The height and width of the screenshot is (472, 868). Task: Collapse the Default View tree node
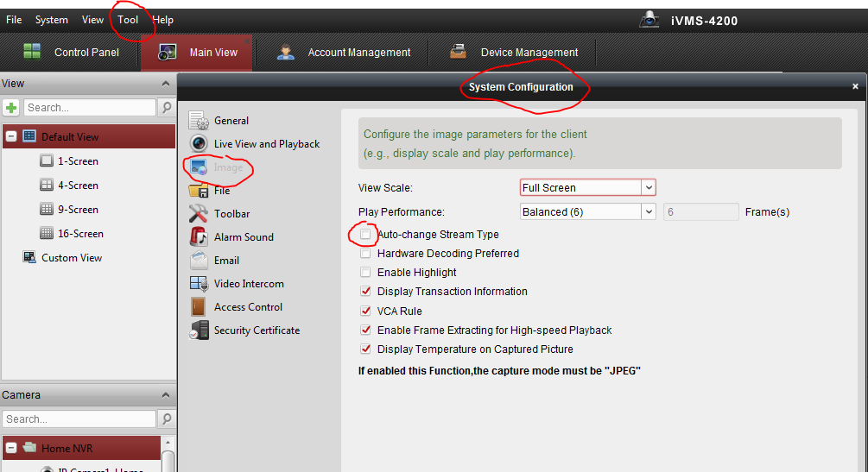(11, 136)
